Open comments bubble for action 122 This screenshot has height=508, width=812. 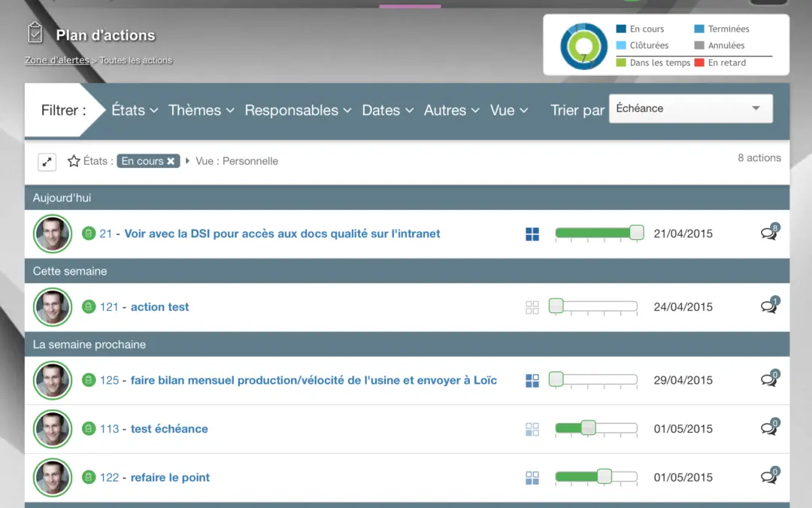click(768, 477)
